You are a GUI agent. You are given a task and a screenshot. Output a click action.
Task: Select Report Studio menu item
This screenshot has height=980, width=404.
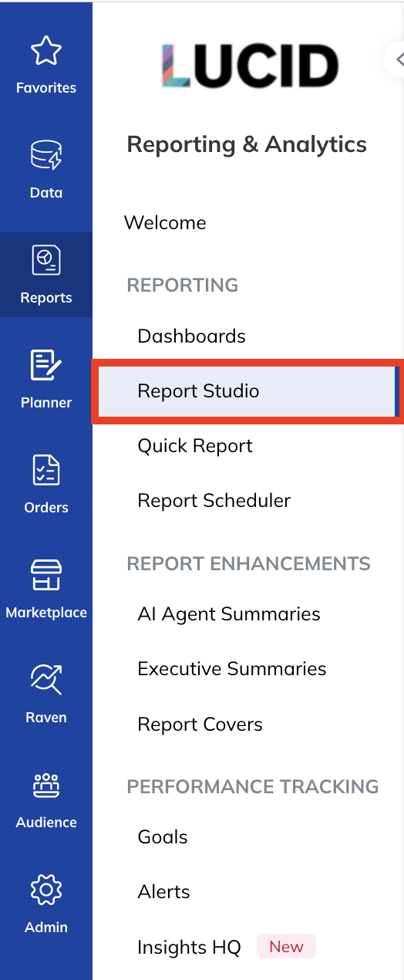247,391
